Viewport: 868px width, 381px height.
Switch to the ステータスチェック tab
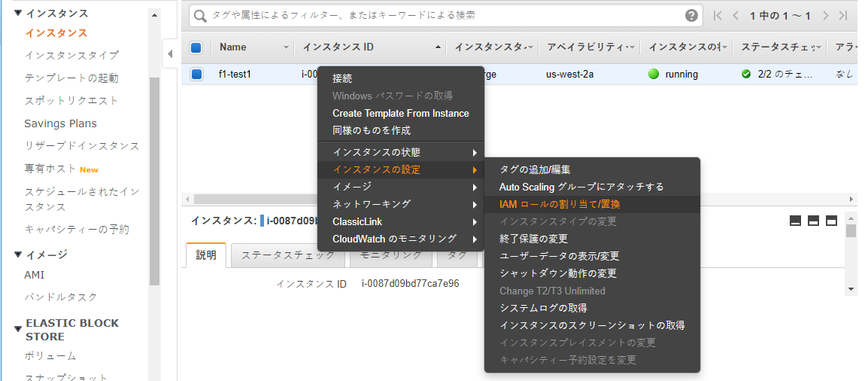pos(287,255)
